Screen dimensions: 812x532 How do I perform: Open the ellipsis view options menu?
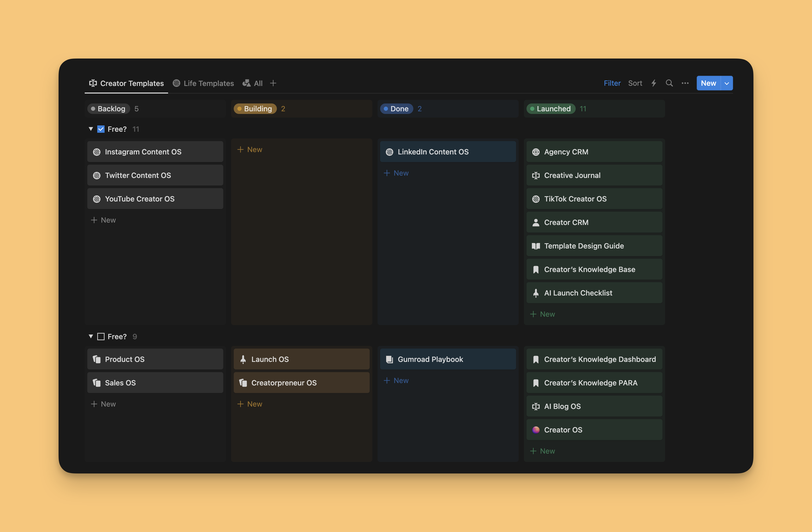click(685, 83)
